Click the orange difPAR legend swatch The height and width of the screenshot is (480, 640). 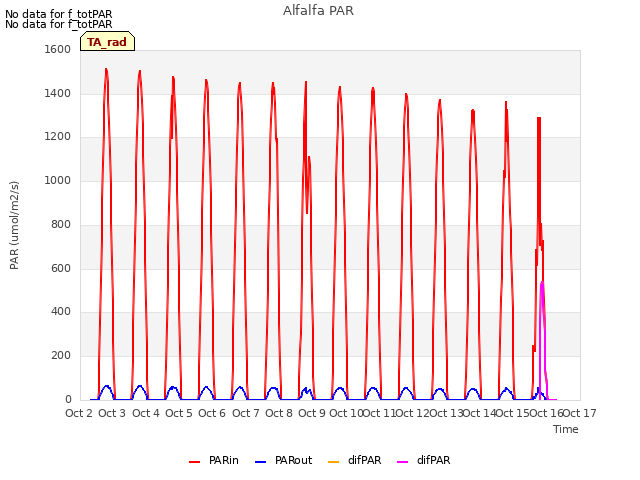[333, 462]
